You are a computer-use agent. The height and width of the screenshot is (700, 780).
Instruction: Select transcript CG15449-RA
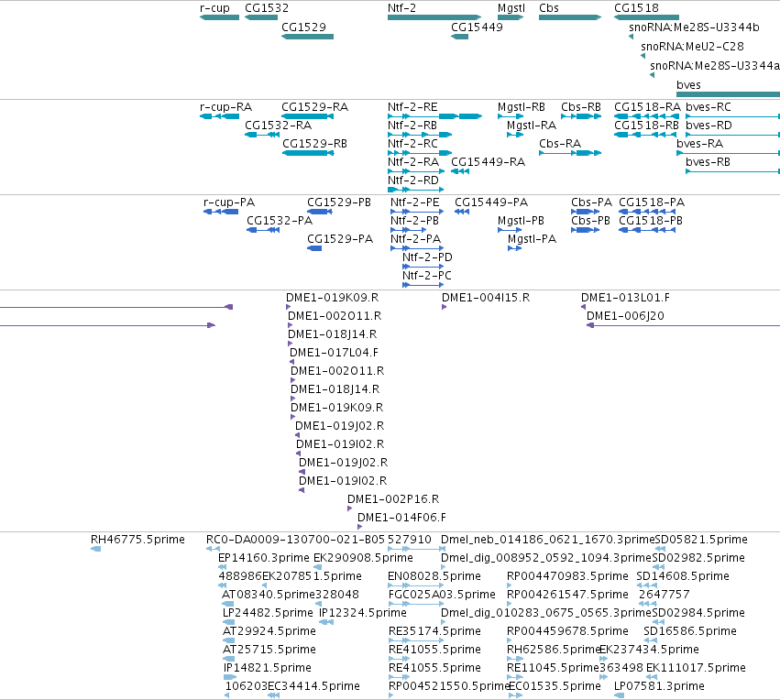coord(460,171)
